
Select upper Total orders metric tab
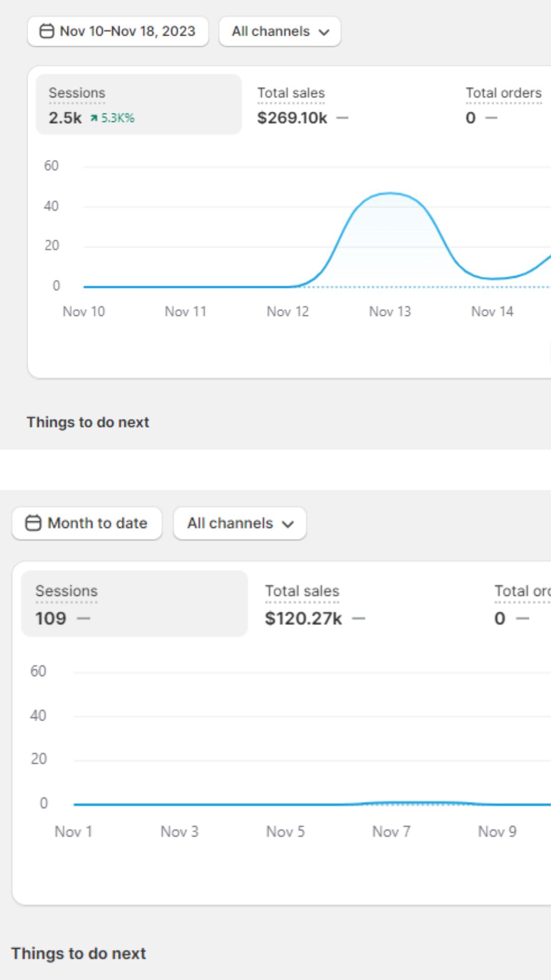[x=503, y=106]
